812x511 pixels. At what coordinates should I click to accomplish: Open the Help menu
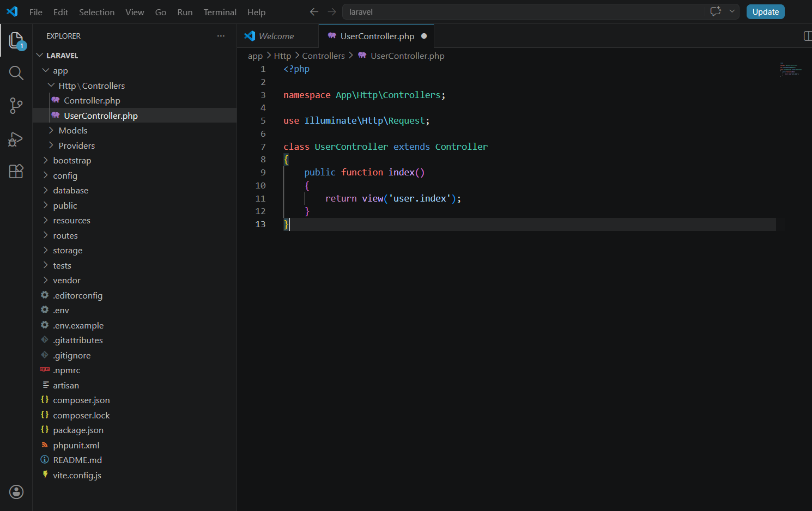point(256,12)
